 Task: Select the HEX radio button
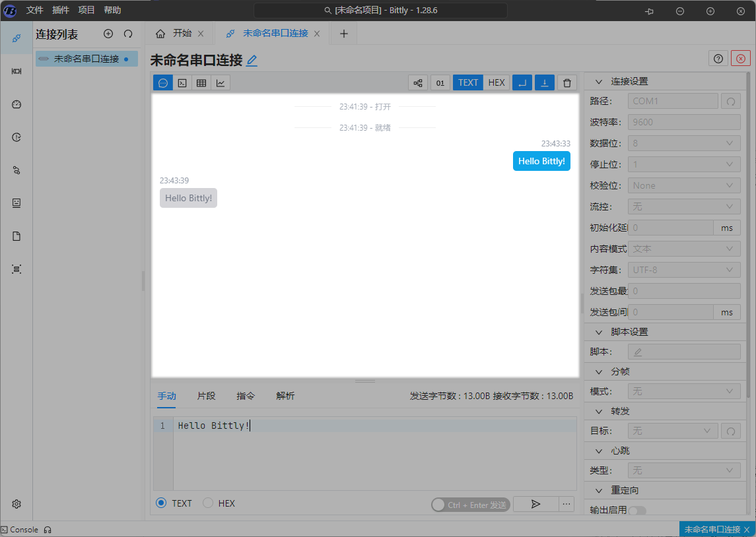tap(208, 503)
